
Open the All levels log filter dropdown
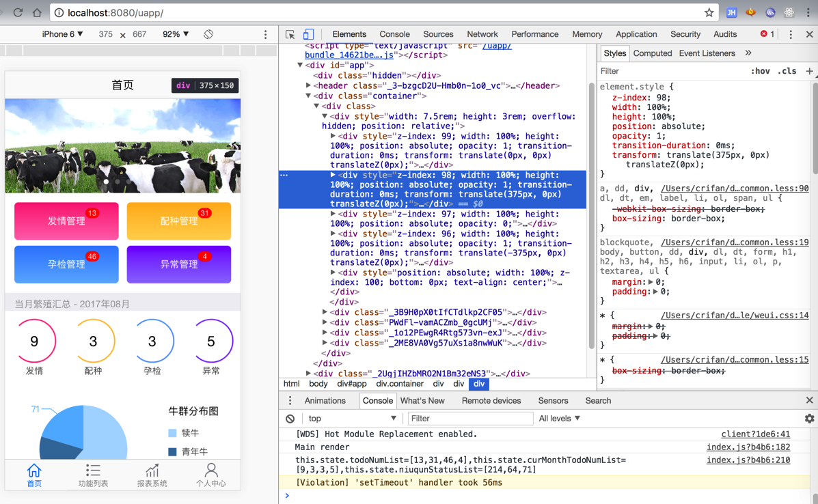[559, 419]
